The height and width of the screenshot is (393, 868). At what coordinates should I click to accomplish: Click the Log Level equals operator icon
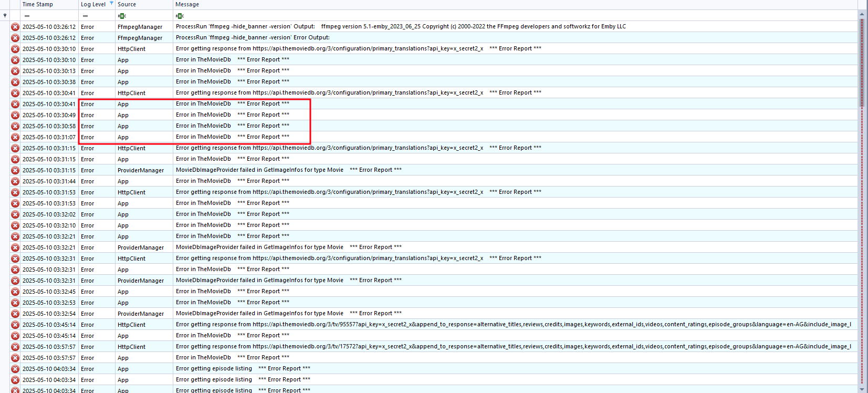tap(85, 16)
